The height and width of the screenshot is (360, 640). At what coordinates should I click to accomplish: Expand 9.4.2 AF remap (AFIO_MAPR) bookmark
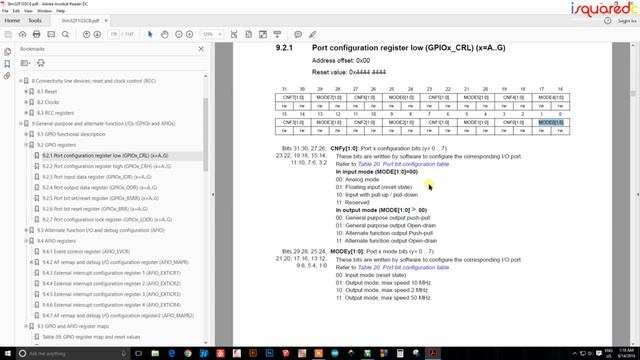click(31, 262)
